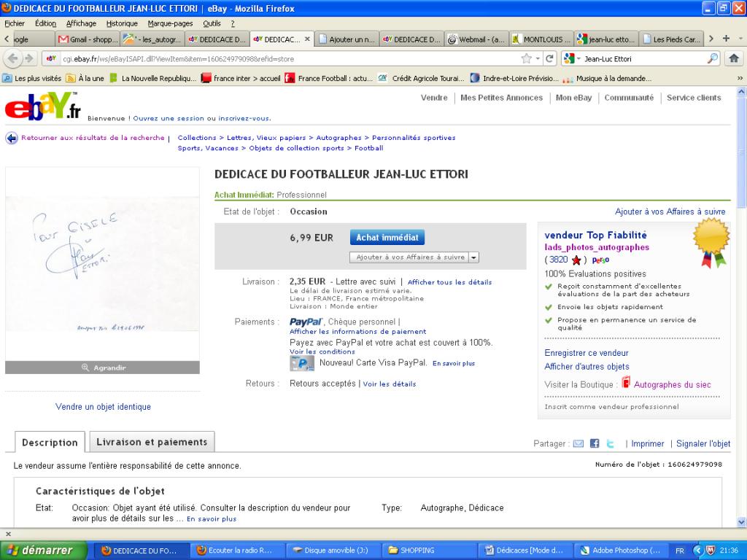Click the 'Achat immédiat' button

[x=387, y=238]
